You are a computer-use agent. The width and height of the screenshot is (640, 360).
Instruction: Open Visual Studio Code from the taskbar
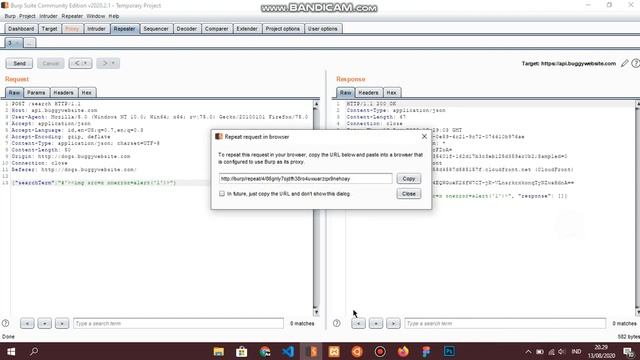288,351
